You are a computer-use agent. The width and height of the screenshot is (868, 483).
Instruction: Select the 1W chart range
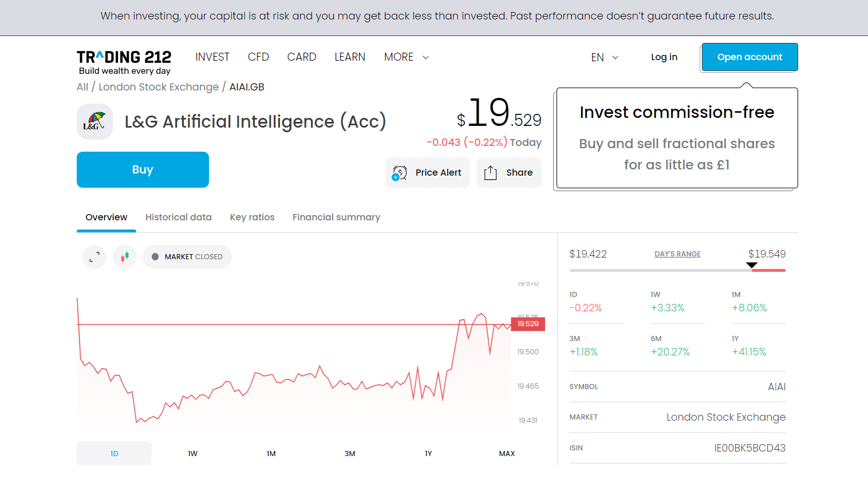(x=193, y=453)
